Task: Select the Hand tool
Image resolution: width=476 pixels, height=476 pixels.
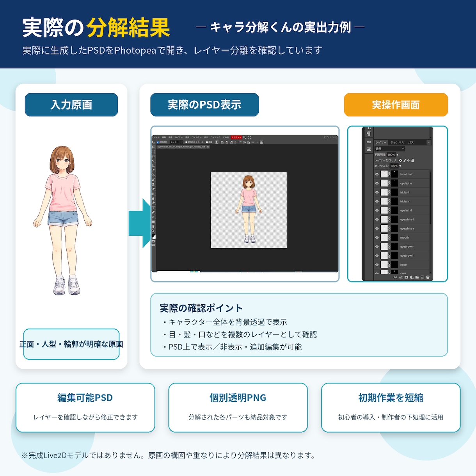Action: pos(153,226)
